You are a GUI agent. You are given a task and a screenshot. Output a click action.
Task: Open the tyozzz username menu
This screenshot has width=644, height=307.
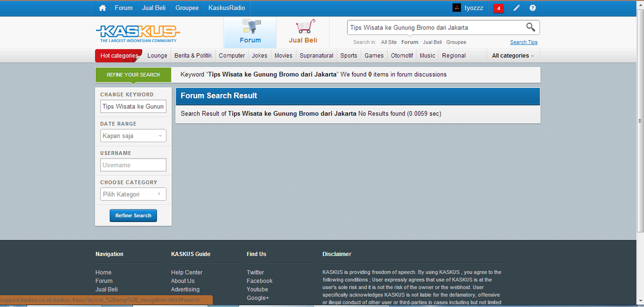pyautogui.click(x=474, y=8)
